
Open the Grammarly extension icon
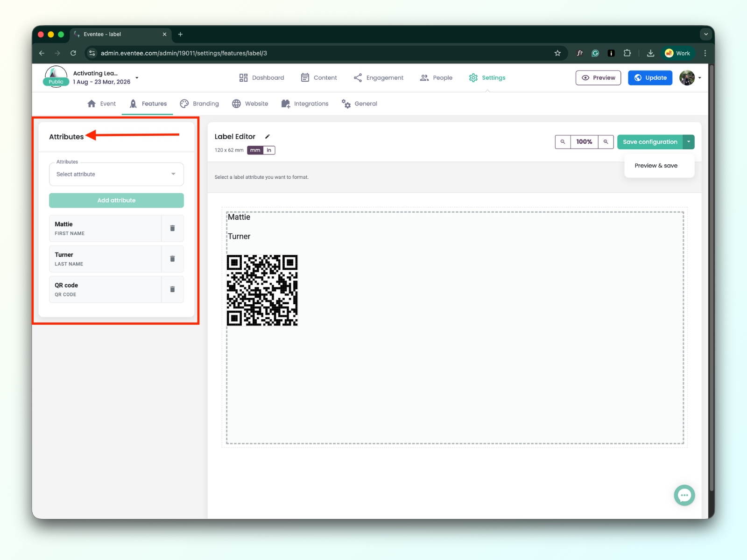595,53
